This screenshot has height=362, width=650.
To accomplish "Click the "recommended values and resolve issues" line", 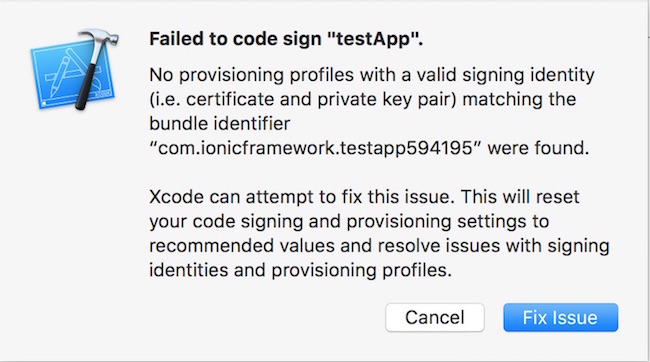I will [x=379, y=246].
